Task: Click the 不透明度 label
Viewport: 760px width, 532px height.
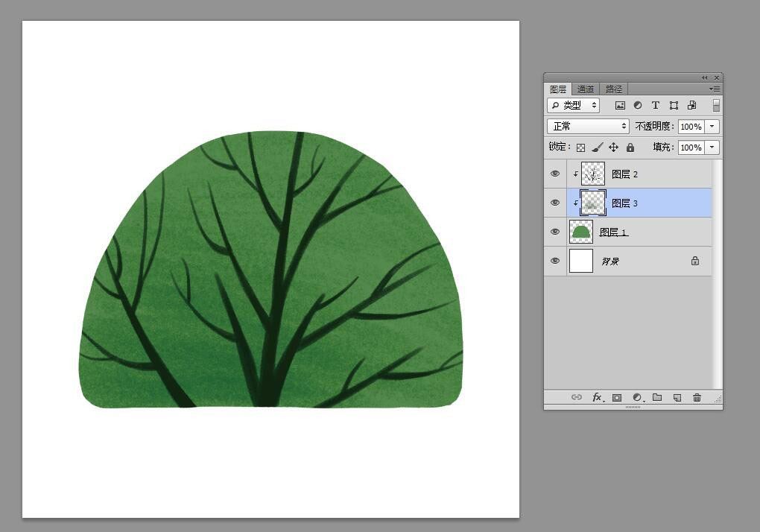Action: [655, 127]
